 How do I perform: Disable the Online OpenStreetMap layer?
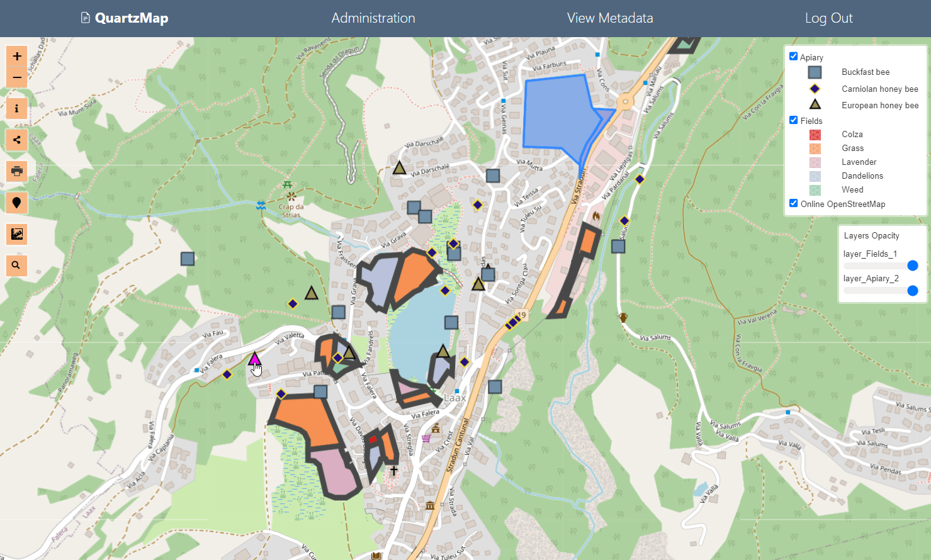click(x=794, y=203)
